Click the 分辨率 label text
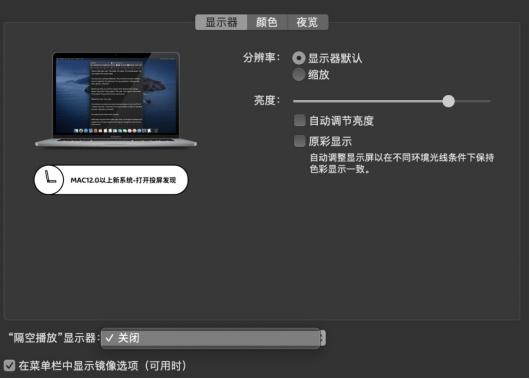Screen dimensions: 530x379 pyautogui.click(x=261, y=58)
